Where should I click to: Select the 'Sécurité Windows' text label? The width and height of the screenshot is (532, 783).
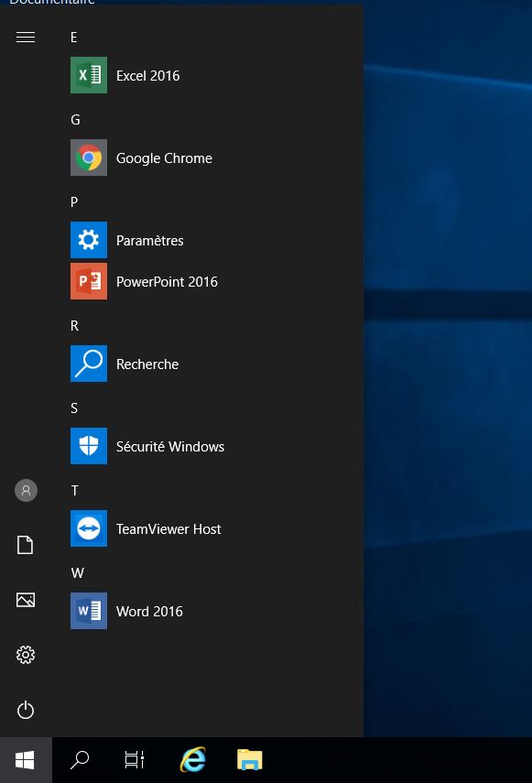(x=170, y=446)
